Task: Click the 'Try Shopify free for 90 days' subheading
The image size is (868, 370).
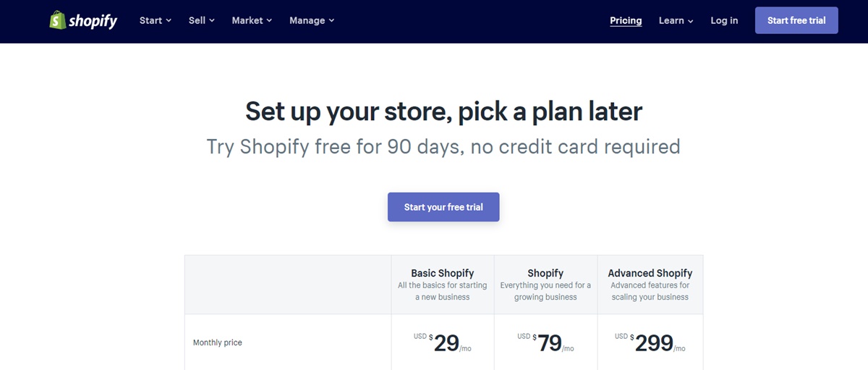Action: 443,147
